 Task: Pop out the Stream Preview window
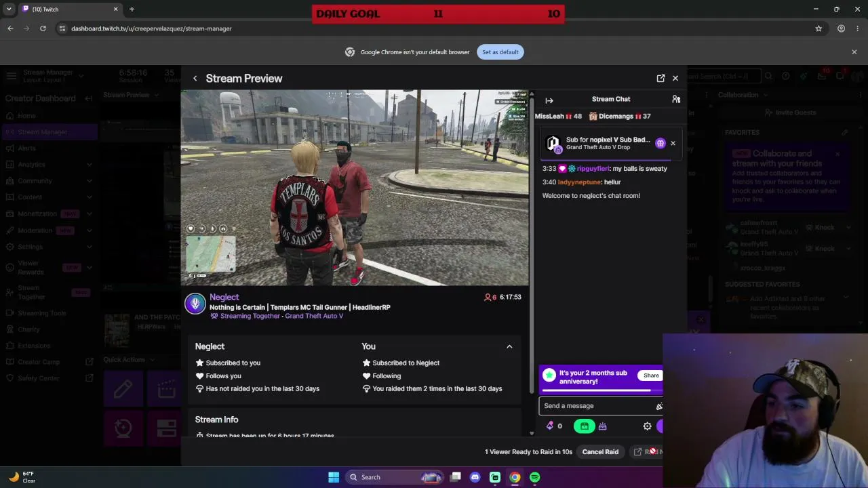pos(660,79)
